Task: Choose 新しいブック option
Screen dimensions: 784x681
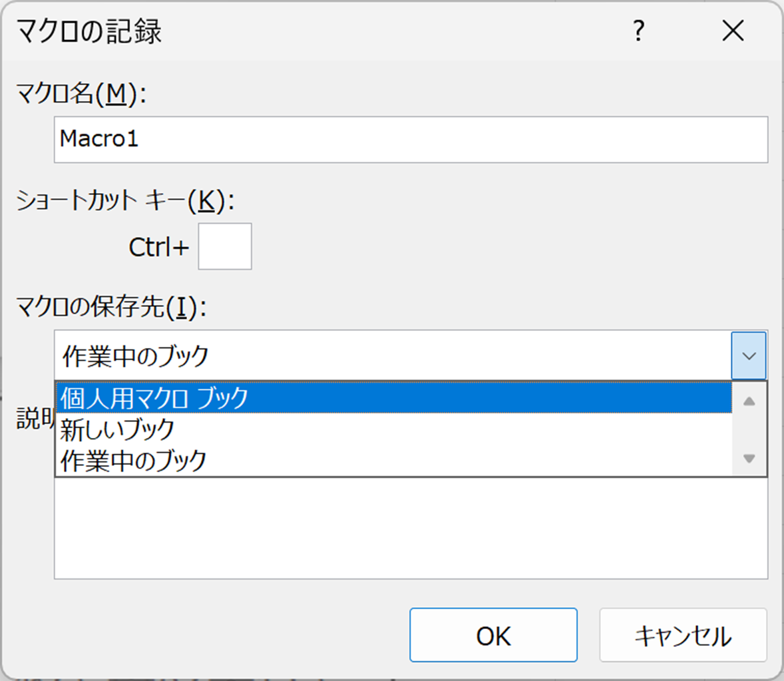Action: 393,429
